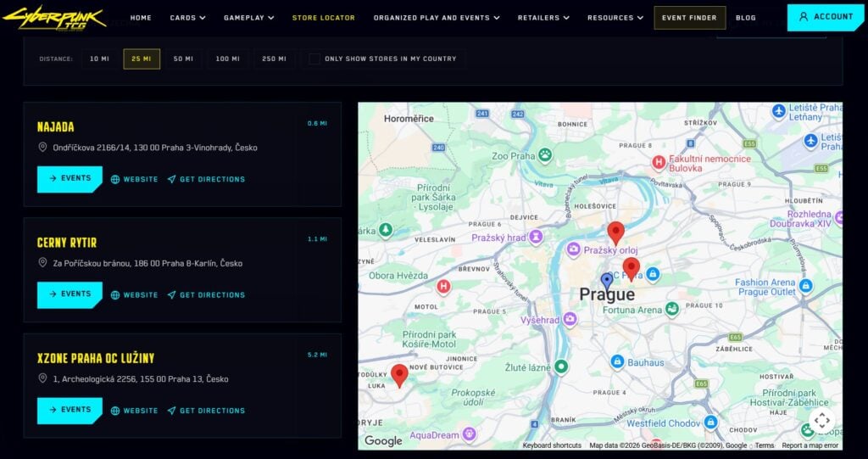Click the Zoo Praha paw icon
The image size is (868, 459).
[545, 155]
